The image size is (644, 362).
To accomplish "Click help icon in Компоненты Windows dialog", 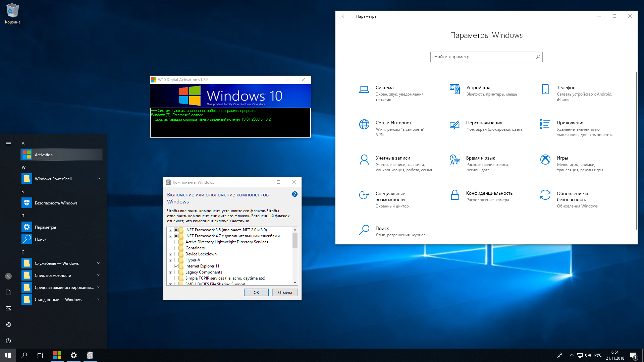I will coord(295,194).
